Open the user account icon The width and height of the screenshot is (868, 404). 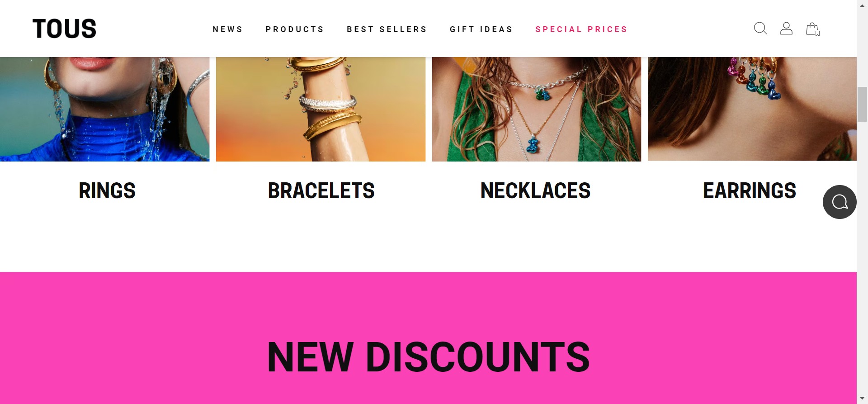(x=786, y=29)
